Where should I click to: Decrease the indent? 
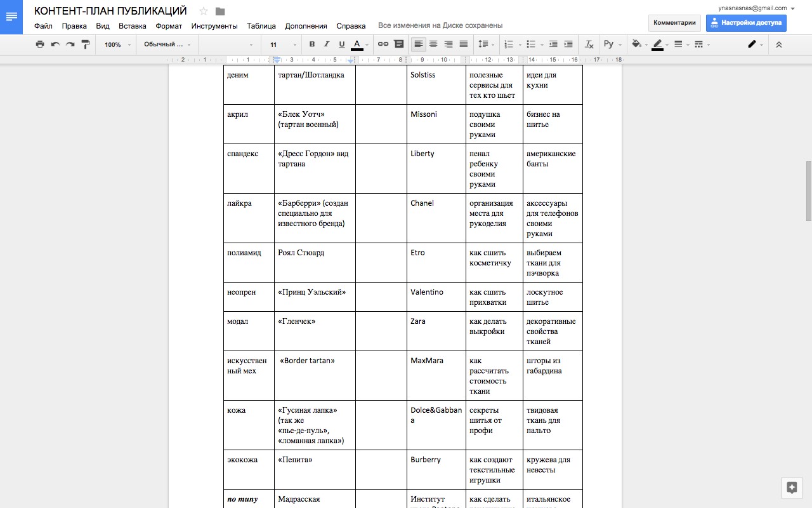pos(553,44)
